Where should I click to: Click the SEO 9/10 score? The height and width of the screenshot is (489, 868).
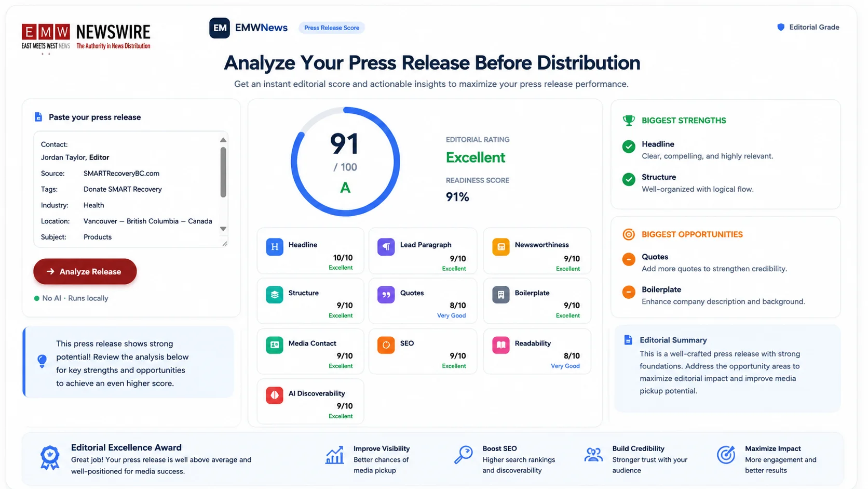click(458, 356)
